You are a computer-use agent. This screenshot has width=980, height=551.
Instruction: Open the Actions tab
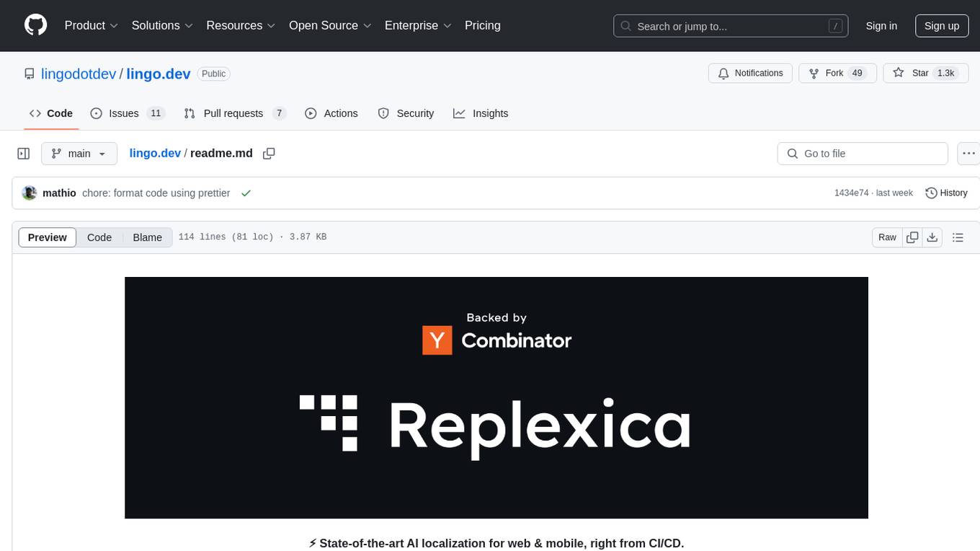(331, 113)
